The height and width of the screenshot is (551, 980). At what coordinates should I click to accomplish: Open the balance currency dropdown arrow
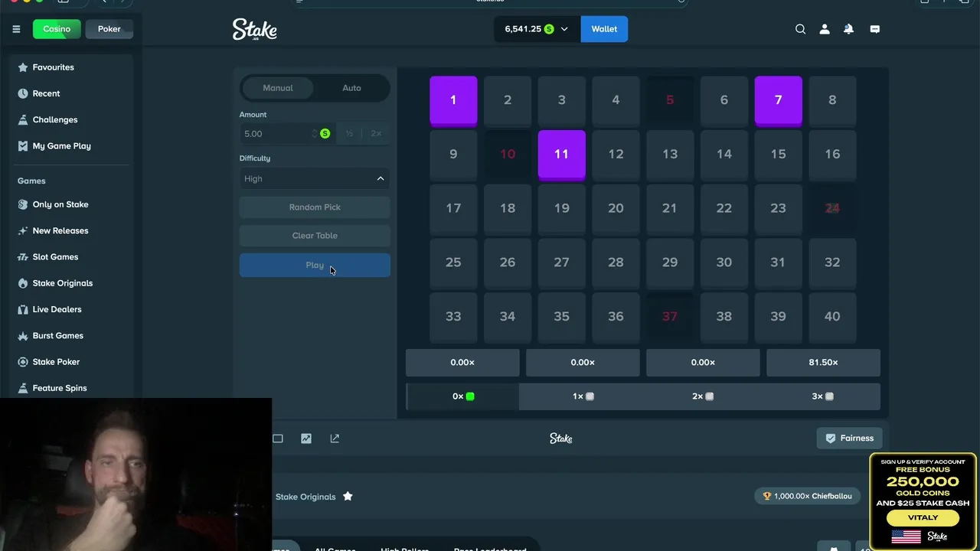(x=564, y=29)
